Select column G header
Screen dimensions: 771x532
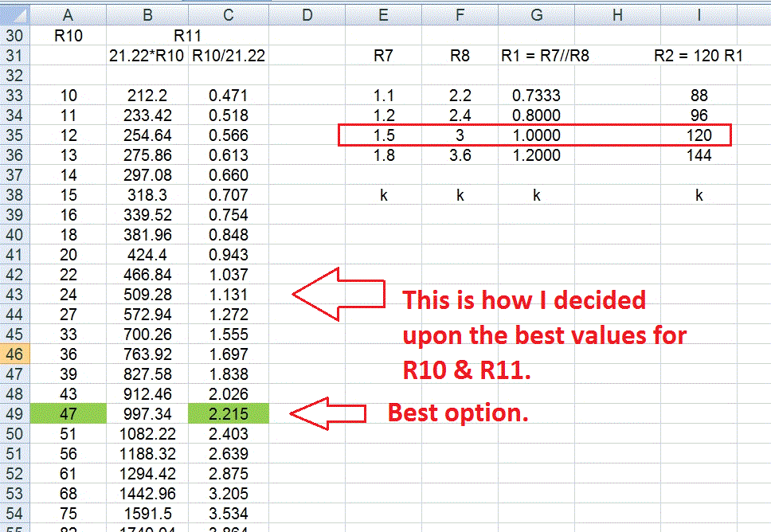tap(536, 14)
